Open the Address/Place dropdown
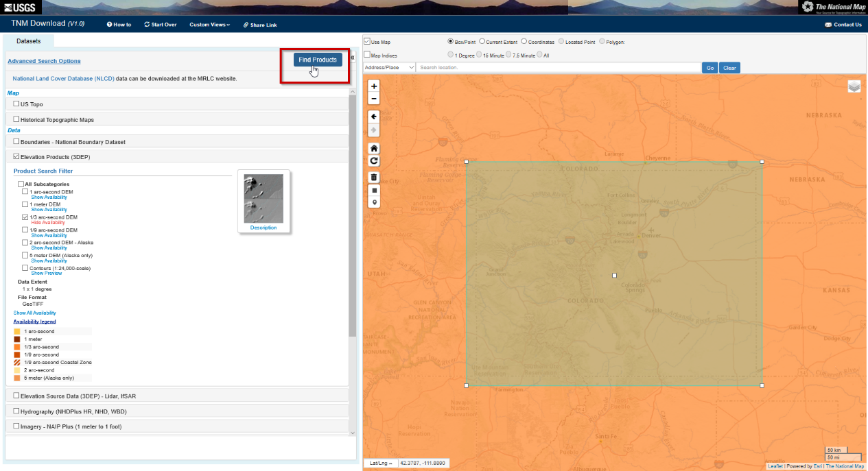This screenshot has width=868, height=471. (x=389, y=67)
